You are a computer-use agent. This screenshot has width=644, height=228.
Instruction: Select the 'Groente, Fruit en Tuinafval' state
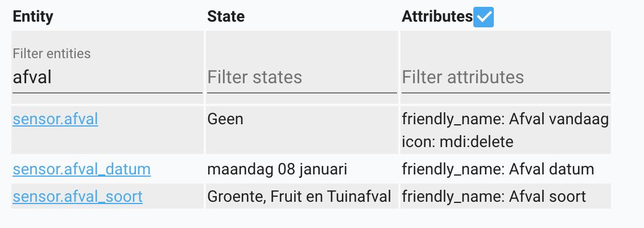[x=299, y=197]
